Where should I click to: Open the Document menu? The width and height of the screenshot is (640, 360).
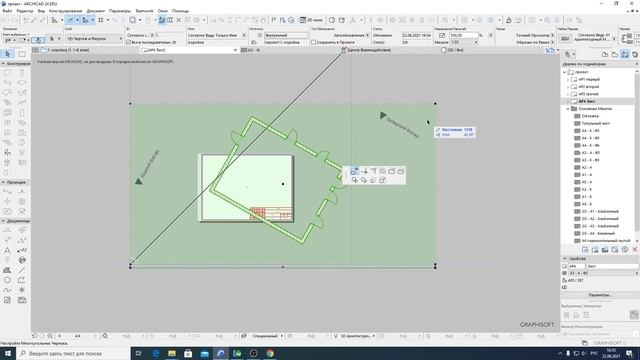point(96,11)
